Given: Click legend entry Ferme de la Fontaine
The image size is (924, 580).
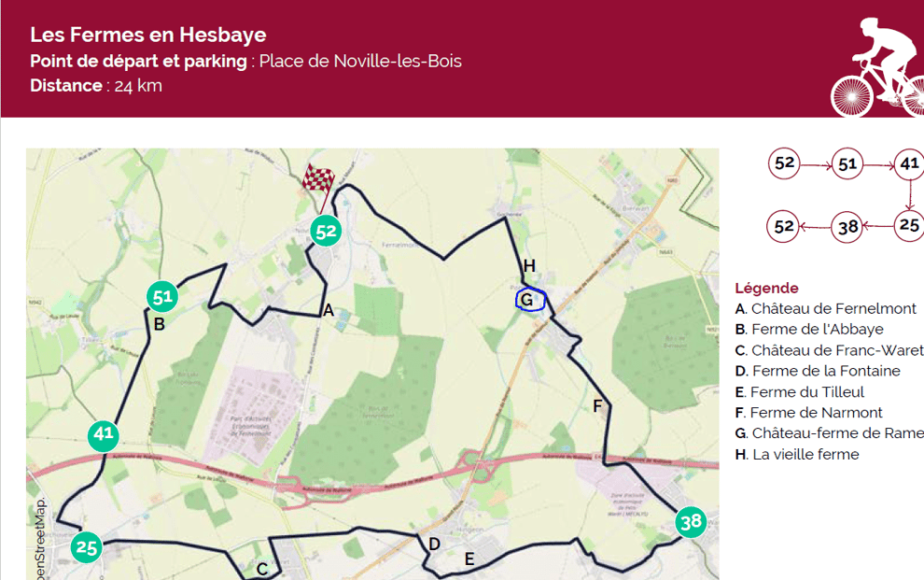Looking at the screenshot, I should pyautogui.click(x=818, y=371).
